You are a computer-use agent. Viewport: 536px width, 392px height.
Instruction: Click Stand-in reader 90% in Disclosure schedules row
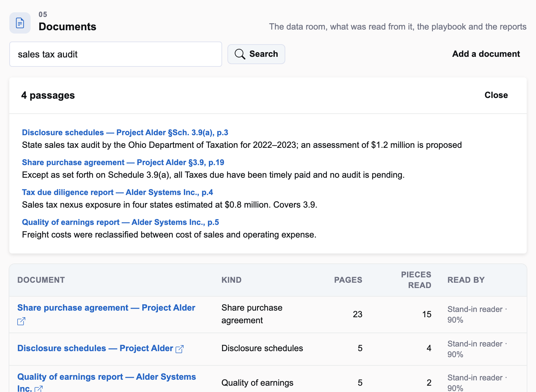coord(477,349)
